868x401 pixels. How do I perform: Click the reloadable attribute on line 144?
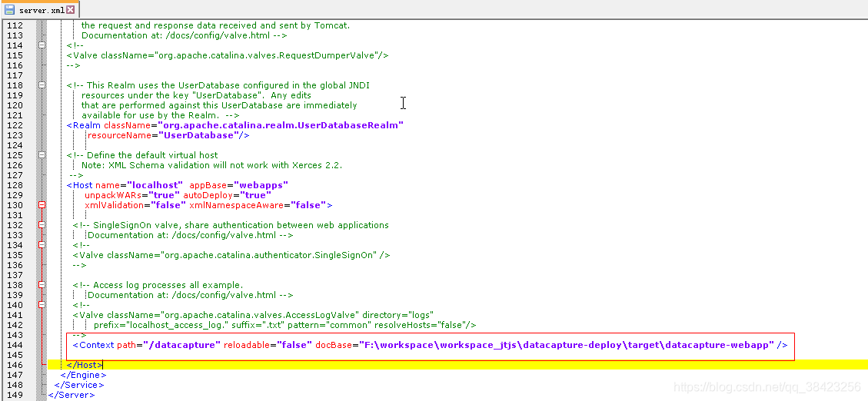point(247,345)
